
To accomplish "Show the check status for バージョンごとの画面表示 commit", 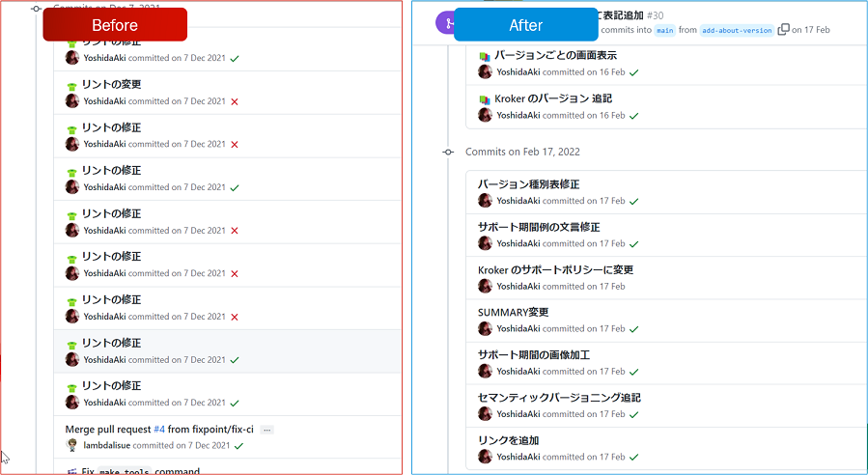I will [x=634, y=72].
